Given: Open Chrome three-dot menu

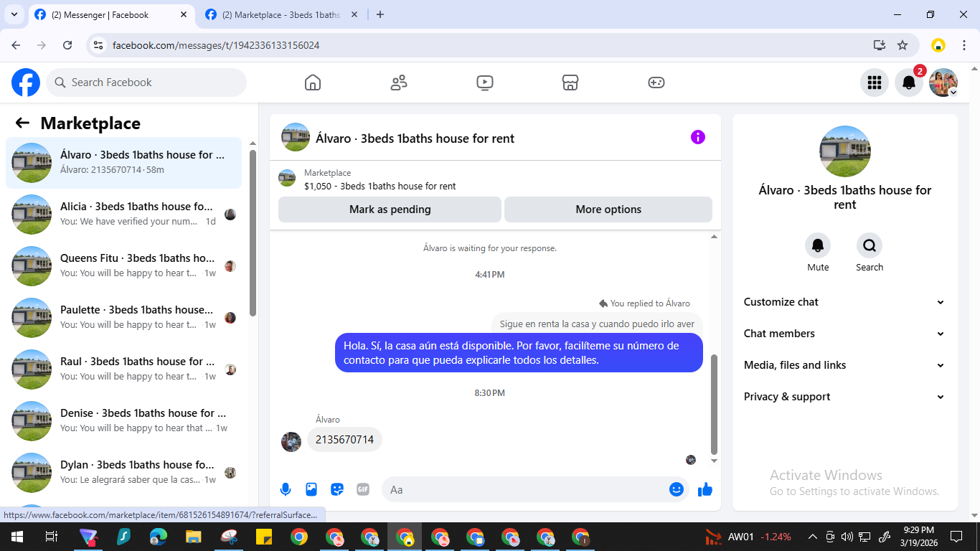Looking at the screenshot, I should (x=964, y=45).
